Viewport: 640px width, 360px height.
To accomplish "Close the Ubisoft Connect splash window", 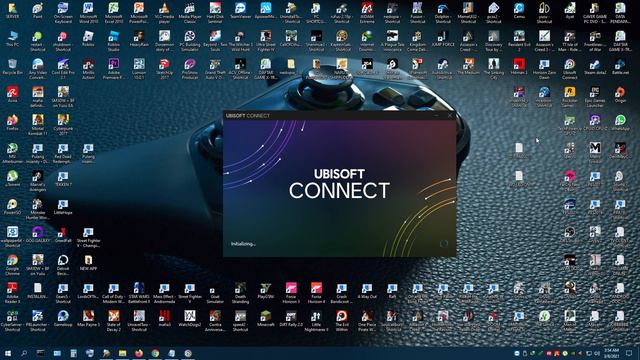I will coord(450,116).
